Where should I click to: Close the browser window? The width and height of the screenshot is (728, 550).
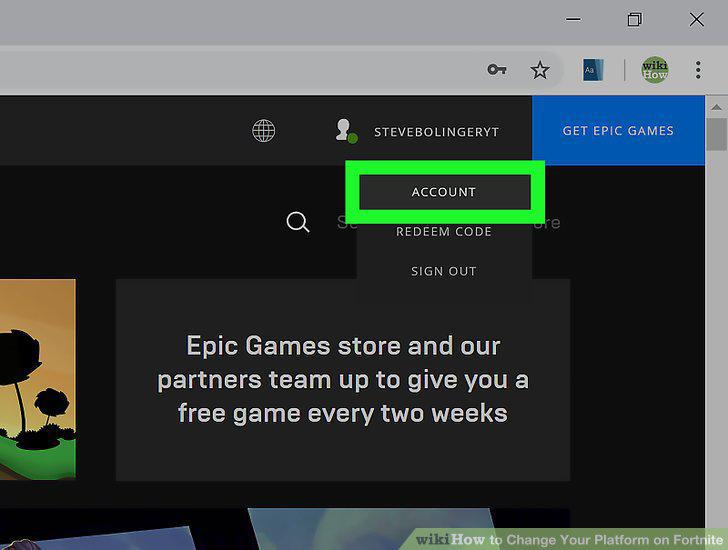696,19
